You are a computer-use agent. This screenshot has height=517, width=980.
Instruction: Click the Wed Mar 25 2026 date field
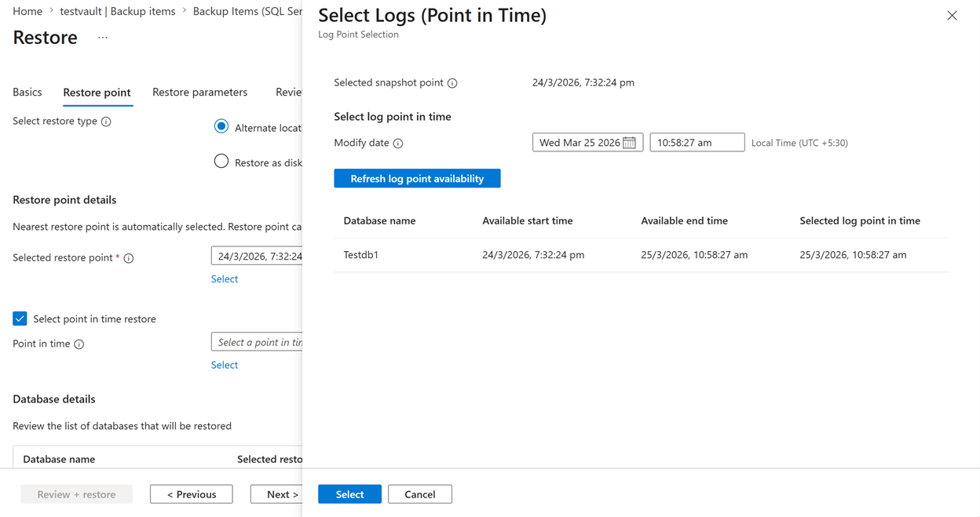(x=588, y=143)
